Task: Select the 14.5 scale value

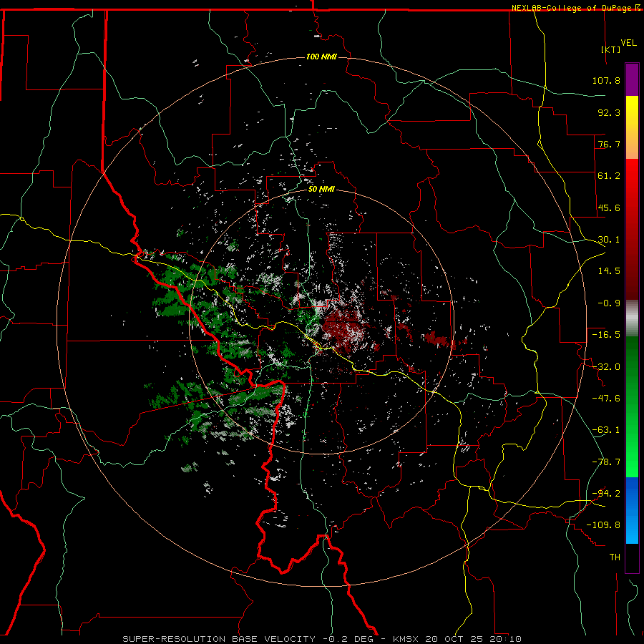Action: pos(609,271)
